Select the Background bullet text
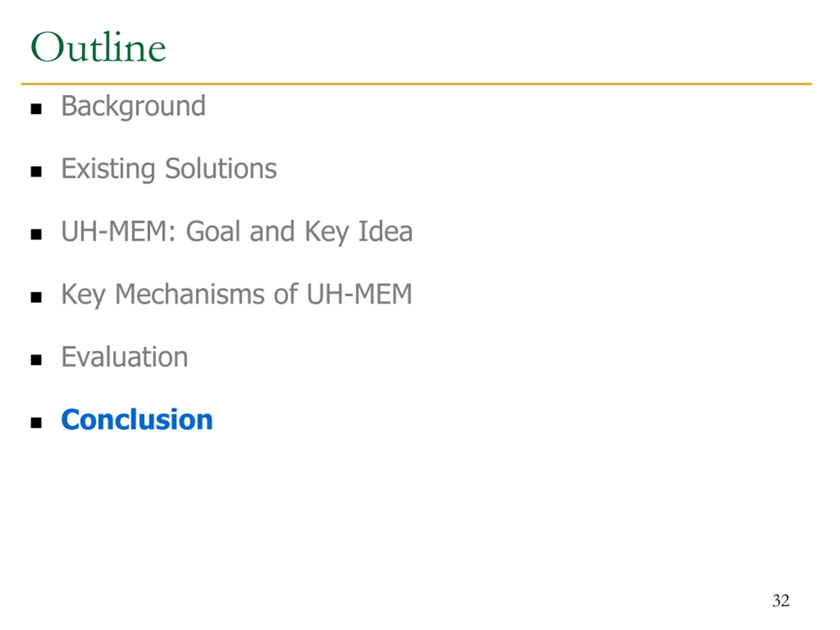The height and width of the screenshot is (630, 840). [x=133, y=107]
